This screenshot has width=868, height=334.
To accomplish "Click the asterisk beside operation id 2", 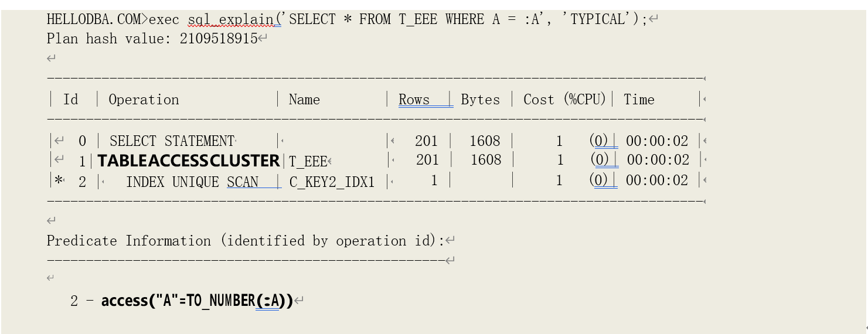I will point(59,181).
